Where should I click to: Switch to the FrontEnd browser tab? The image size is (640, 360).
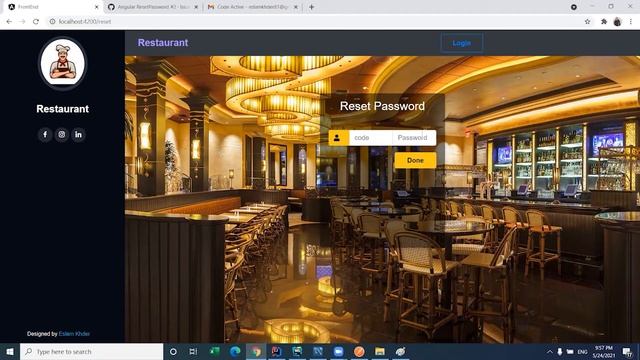click(51, 7)
